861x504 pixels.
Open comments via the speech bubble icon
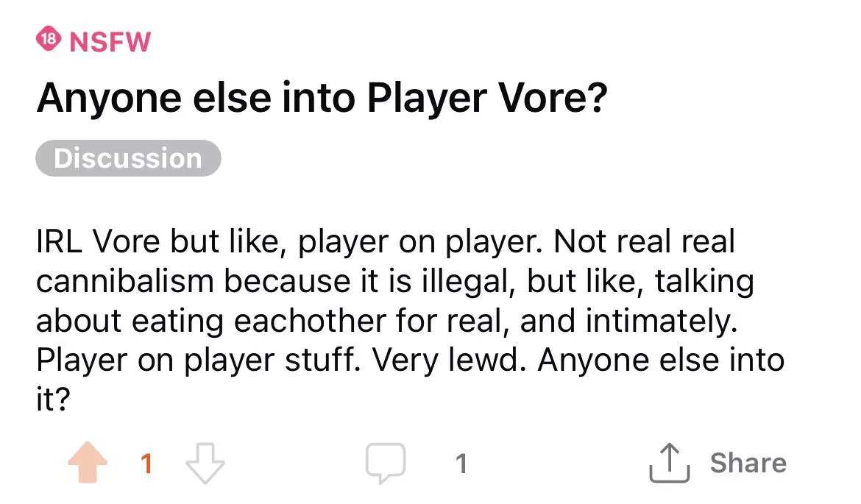(x=385, y=464)
